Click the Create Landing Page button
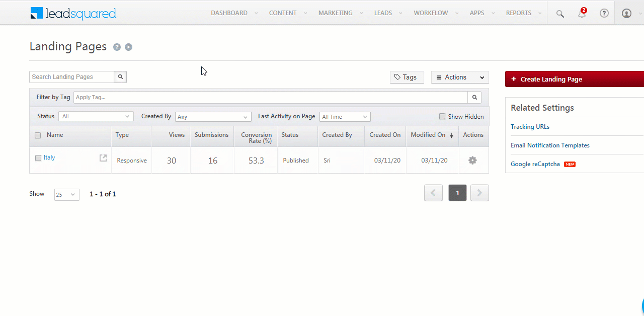 pos(574,79)
